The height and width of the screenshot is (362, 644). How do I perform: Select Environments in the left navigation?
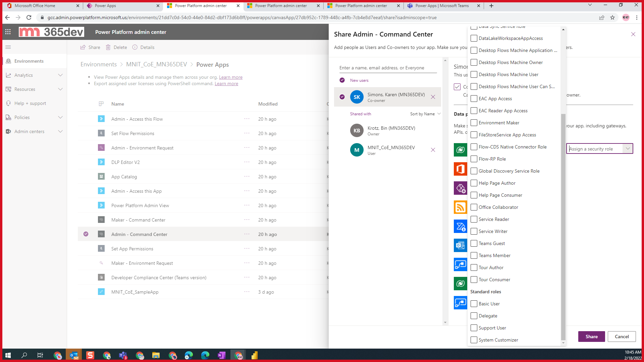[29, 61]
